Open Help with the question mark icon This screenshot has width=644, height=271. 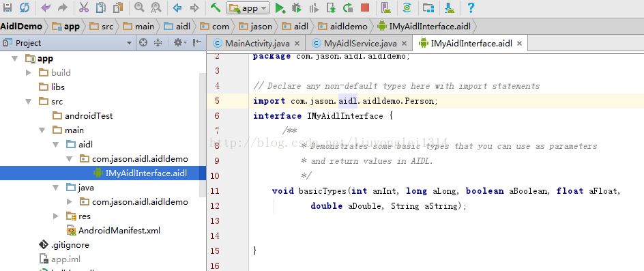pos(471,8)
